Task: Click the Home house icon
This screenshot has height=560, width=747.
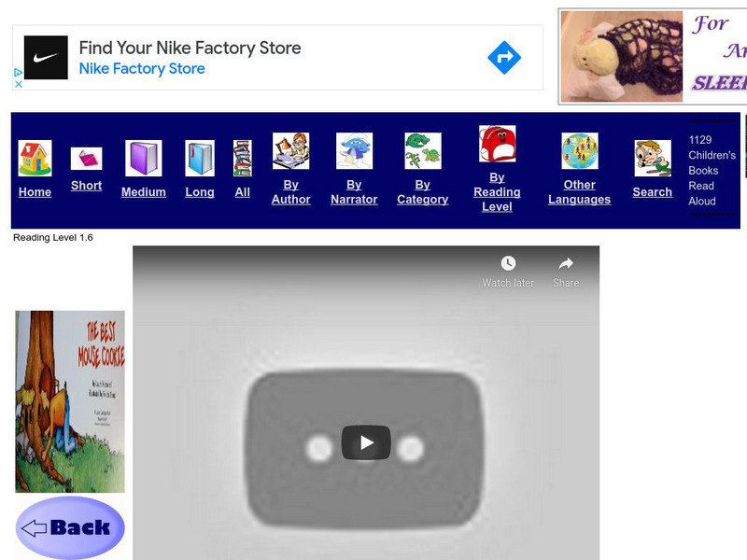Action: pyautogui.click(x=35, y=158)
